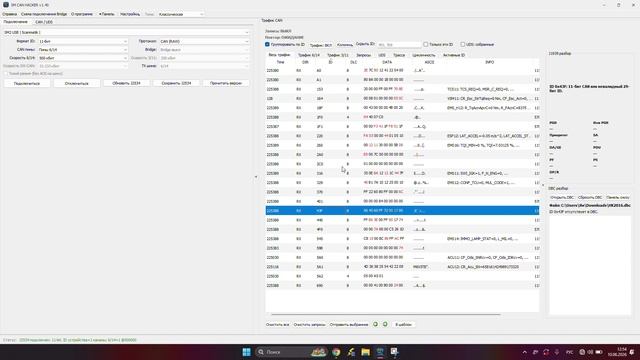
Task: Open the Bridge connection scheme menu
Action: [x=44, y=14]
